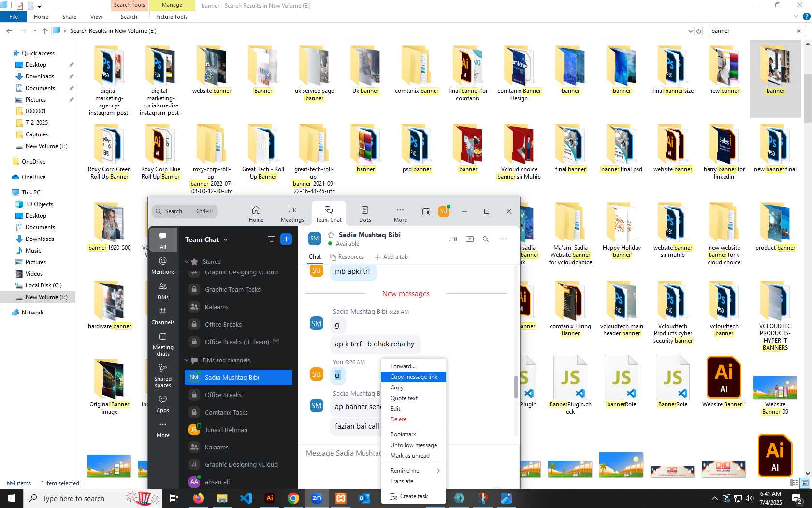Click the filter icon beside Team Chat
This screenshot has height=508, width=812.
(272, 239)
